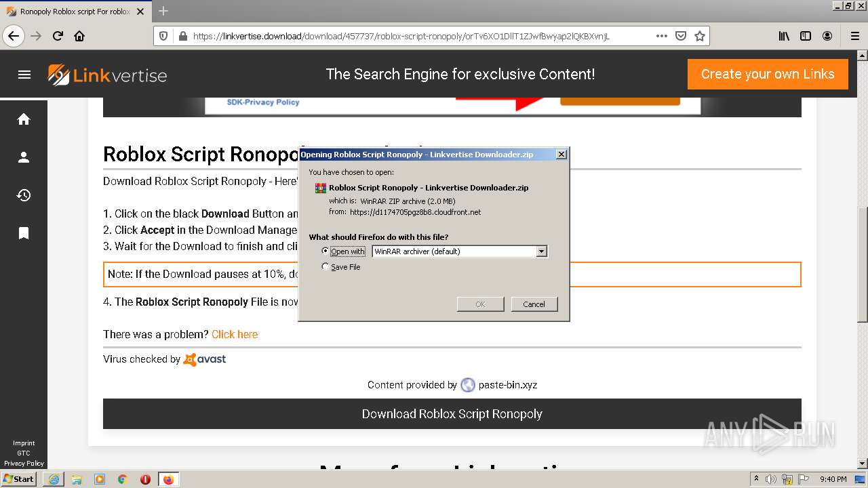868x488 pixels.
Task: Click the dialog Cancel button
Action: [534, 304]
